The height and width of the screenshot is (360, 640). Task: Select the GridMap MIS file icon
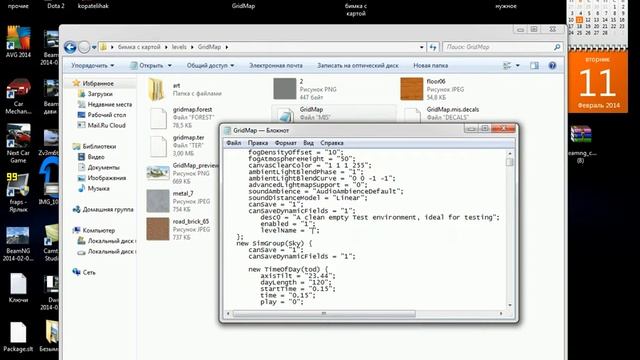click(x=285, y=114)
